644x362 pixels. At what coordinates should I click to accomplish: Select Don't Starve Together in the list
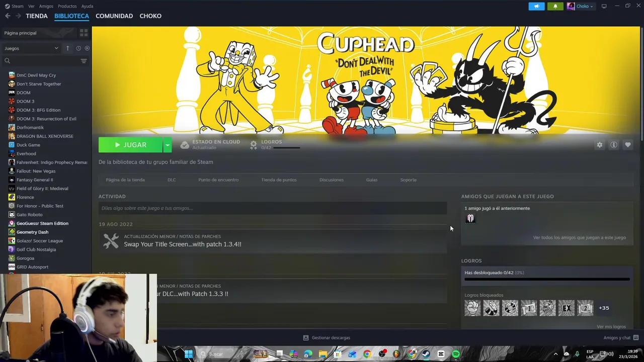[39, 84]
